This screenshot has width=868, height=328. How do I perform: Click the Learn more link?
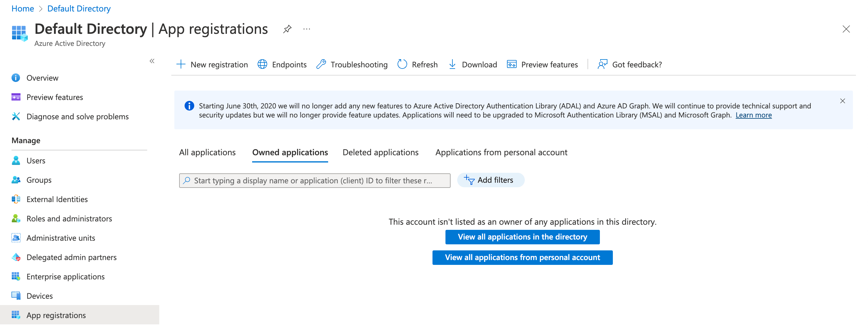click(753, 115)
